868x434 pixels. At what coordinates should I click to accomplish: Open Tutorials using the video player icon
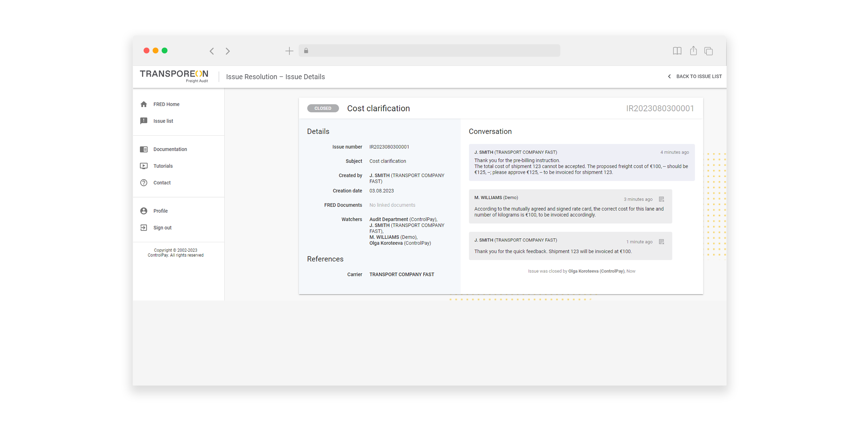(x=144, y=166)
